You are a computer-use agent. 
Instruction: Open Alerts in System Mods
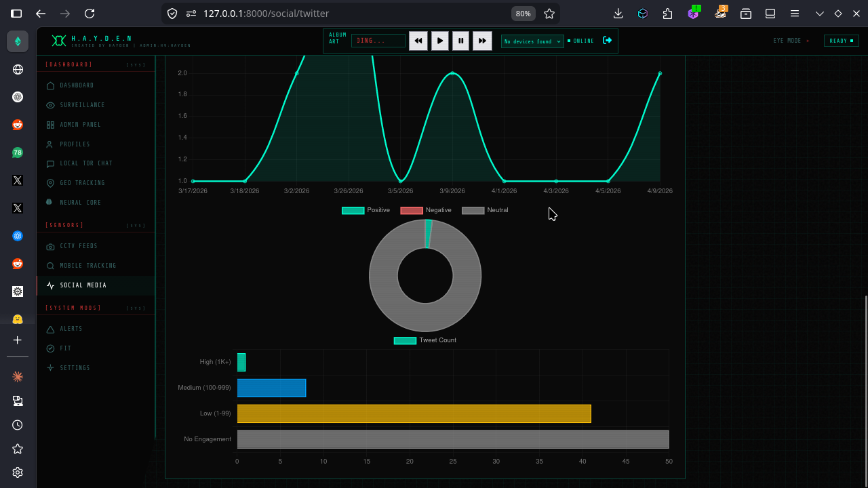point(96,329)
